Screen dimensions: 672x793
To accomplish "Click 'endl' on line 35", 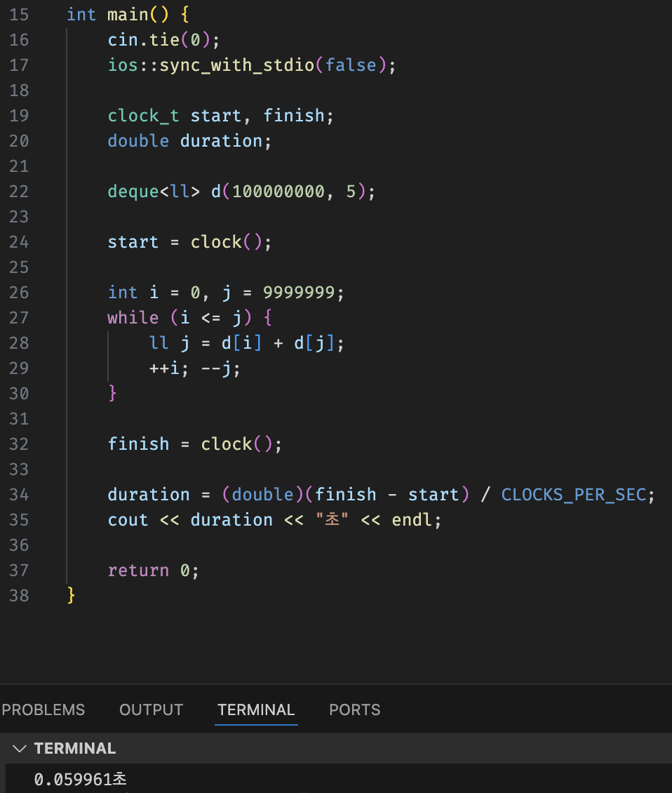I will pyautogui.click(x=412, y=520).
